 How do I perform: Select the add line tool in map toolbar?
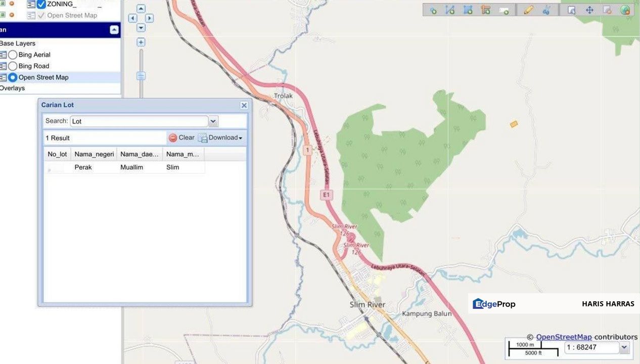[450, 10]
